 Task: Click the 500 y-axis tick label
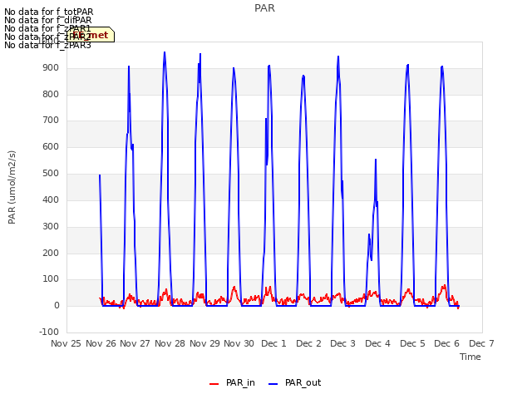(x=51, y=174)
